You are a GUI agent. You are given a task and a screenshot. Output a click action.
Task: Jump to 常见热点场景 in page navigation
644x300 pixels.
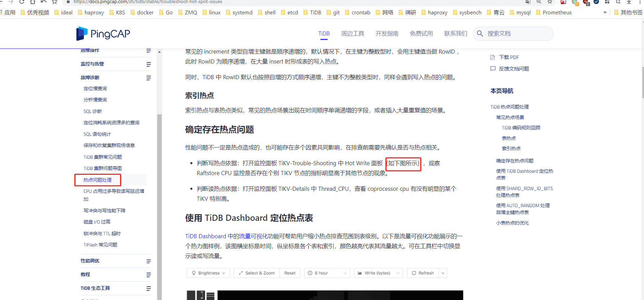[510, 117]
